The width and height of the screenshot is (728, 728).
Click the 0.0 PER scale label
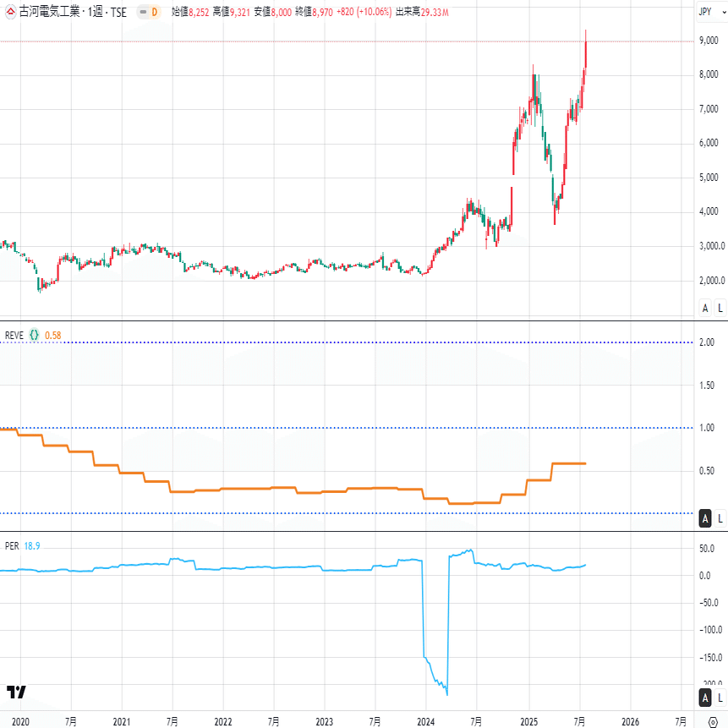click(705, 576)
